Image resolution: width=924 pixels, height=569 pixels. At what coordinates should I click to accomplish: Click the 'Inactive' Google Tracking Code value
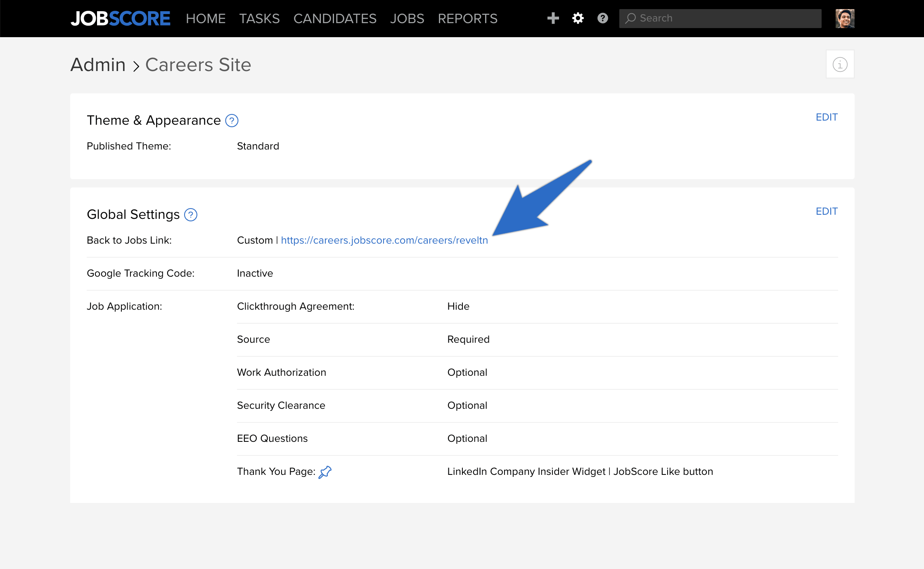tap(255, 273)
